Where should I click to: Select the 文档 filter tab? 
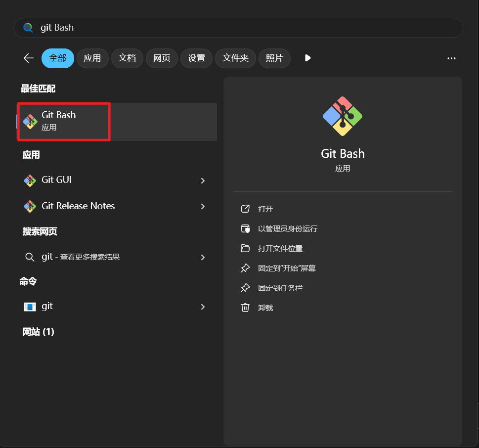[x=127, y=58]
